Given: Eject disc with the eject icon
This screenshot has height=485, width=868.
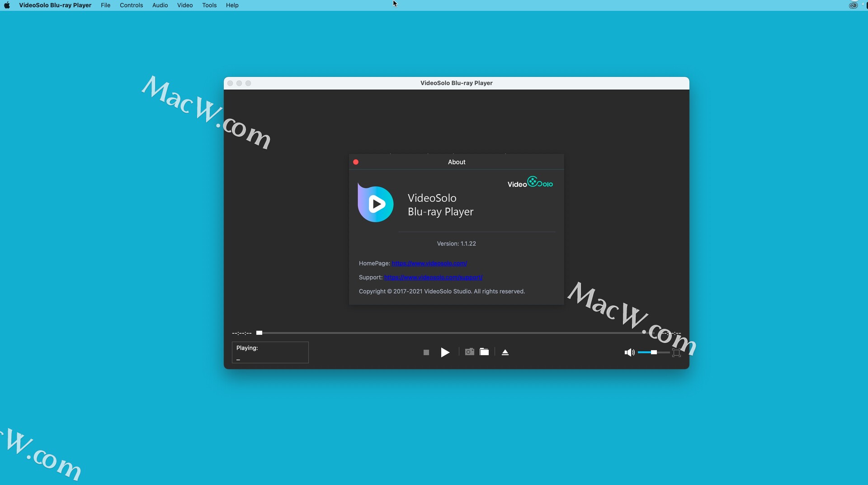Looking at the screenshot, I should click(505, 352).
